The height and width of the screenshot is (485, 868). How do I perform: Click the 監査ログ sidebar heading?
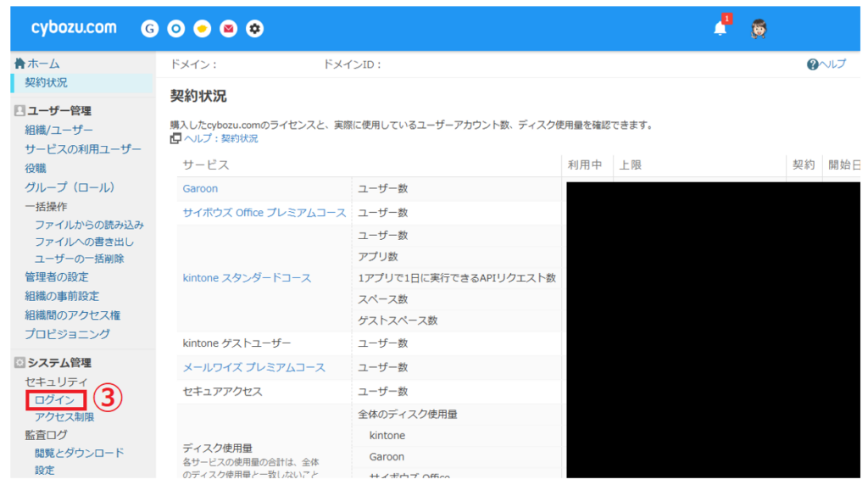click(46, 435)
